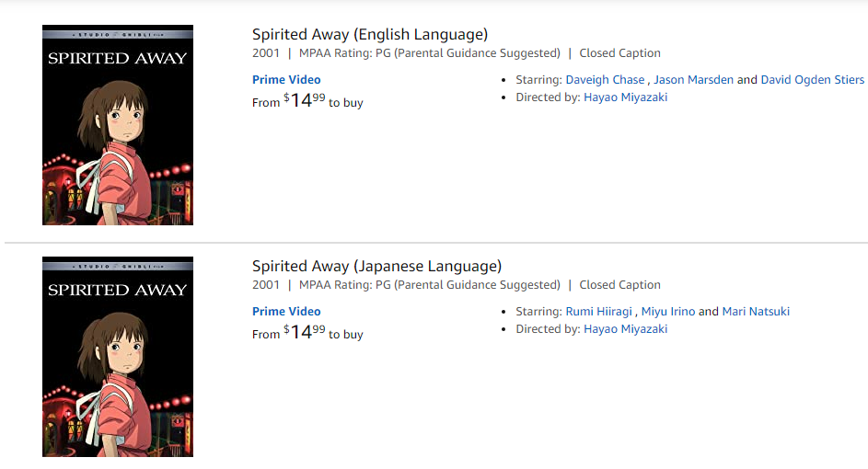
Task: Click the MPAA Rating text of English version
Action: click(430, 53)
